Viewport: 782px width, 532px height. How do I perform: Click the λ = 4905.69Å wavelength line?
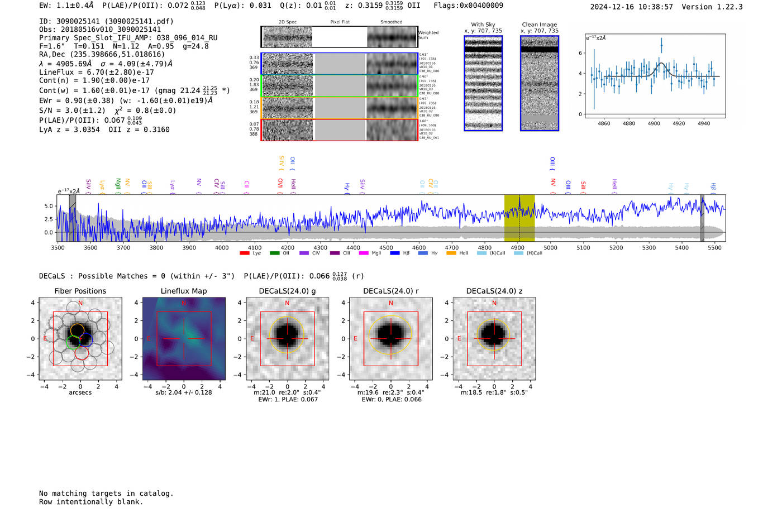coord(106,64)
